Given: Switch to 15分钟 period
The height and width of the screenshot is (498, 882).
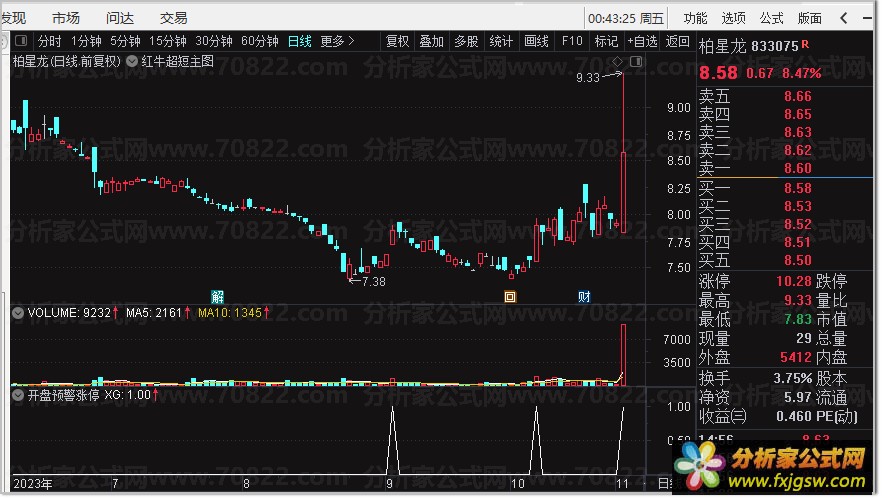Looking at the screenshot, I should [x=168, y=41].
